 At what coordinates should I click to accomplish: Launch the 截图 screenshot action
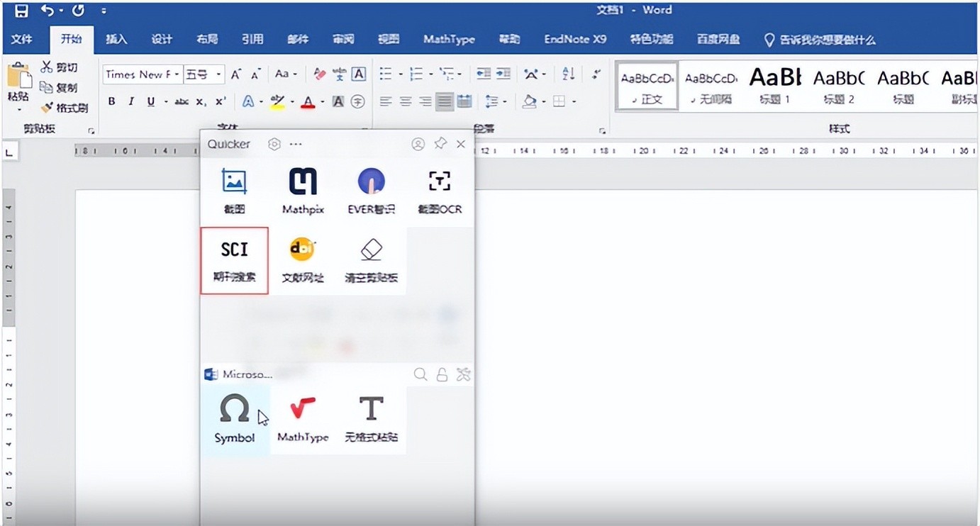pos(234,190)
